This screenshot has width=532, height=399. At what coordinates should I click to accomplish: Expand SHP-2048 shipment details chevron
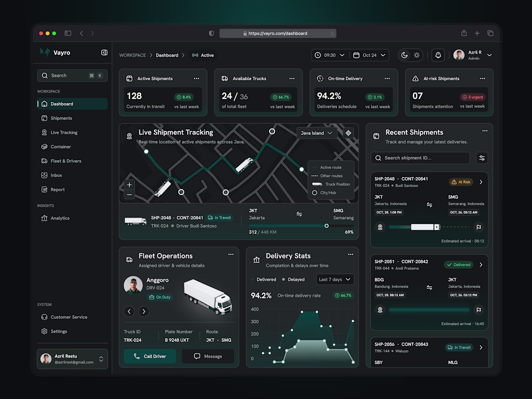[481, 182]
